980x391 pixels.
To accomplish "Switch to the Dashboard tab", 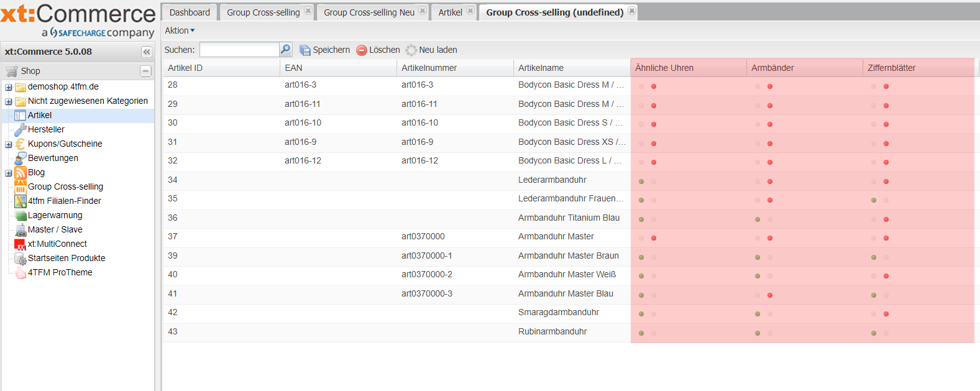I will click(x=190, y=12).
